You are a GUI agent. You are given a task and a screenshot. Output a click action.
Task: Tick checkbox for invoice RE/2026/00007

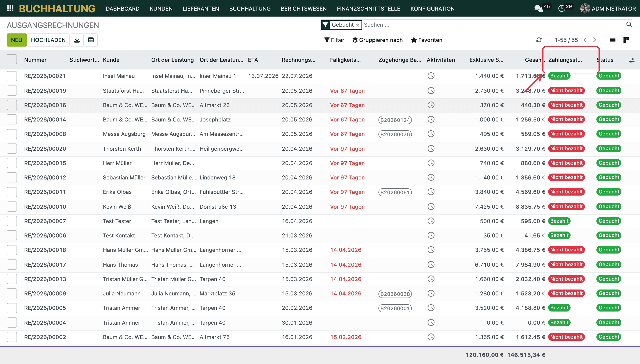[x=12, y=221]
